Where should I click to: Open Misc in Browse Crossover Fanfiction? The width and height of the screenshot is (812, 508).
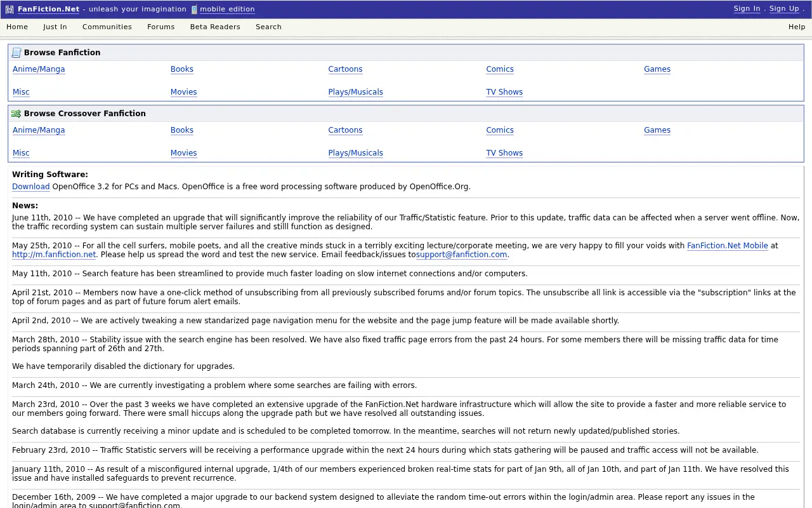pos(21,153)
